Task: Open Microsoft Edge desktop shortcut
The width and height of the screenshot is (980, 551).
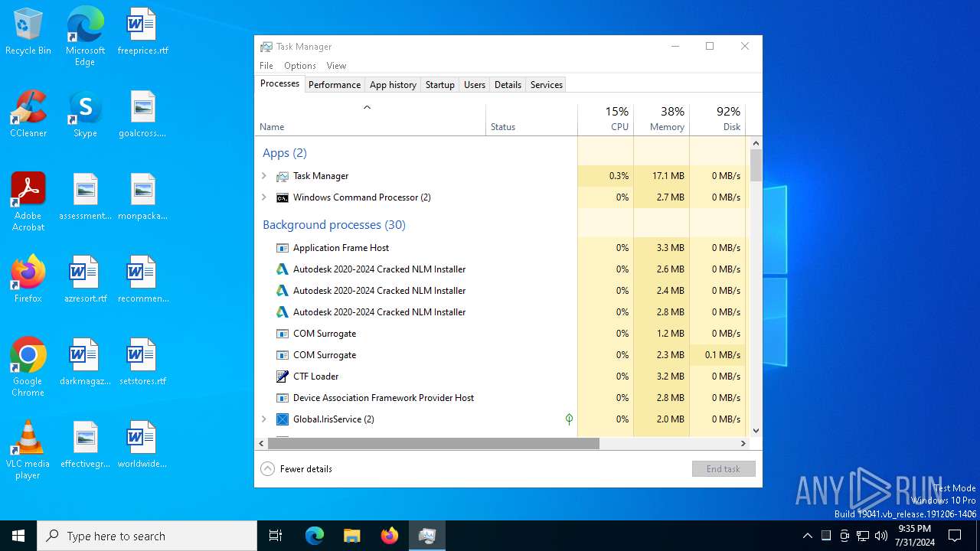Action: pos(85,37)
